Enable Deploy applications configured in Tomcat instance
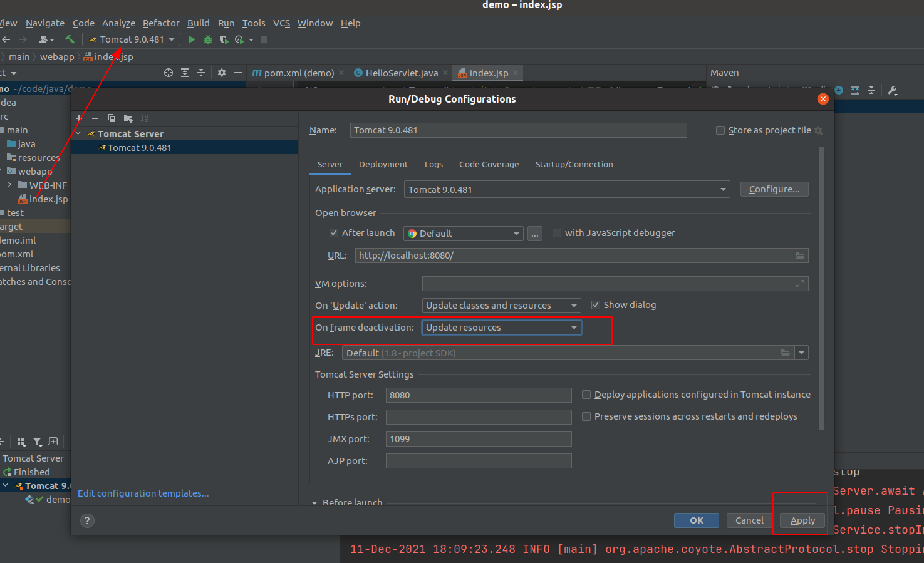The height and width of the screenshot is (563, 924). 586,395
